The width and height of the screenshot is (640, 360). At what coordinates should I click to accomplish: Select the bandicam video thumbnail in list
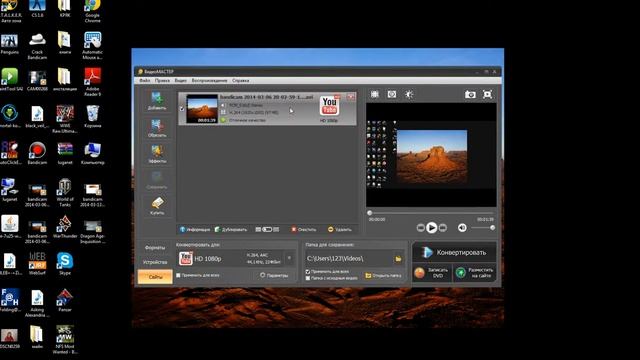(x=202, y=109)
